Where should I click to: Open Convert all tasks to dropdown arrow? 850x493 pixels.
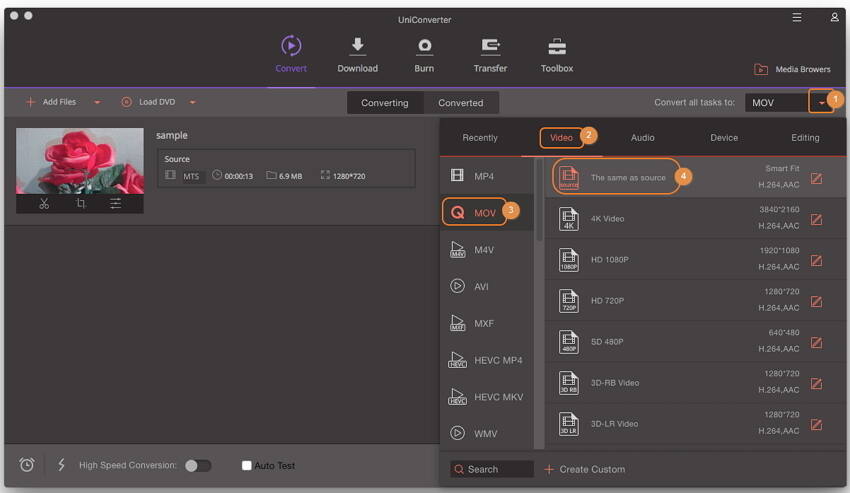click(x=821, y=102)
